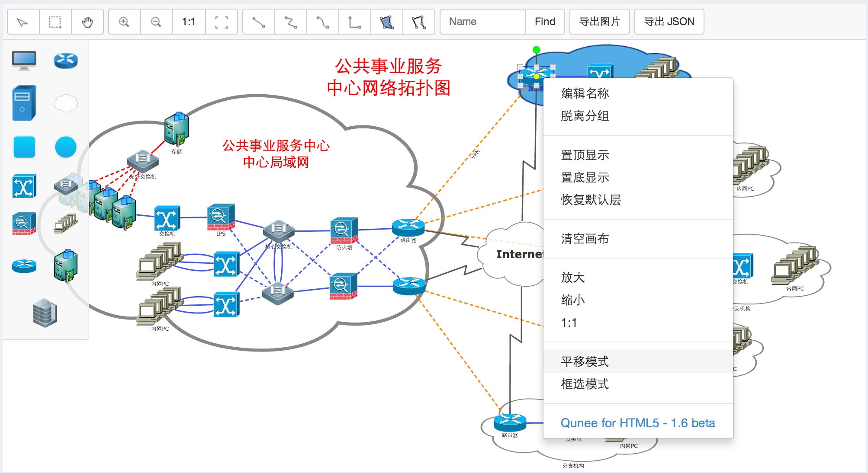Pick the blue router node at the bottom of the palette
The width and height of the screenshot is (868, 473).
(24, 266)
